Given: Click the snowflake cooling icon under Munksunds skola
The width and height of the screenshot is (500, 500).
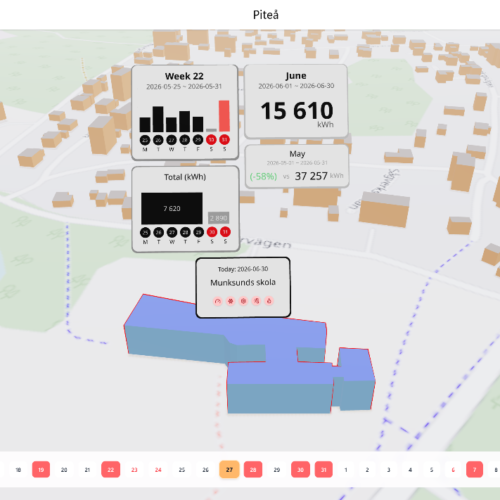Looking at the screenshot, I should click(230, 301).
